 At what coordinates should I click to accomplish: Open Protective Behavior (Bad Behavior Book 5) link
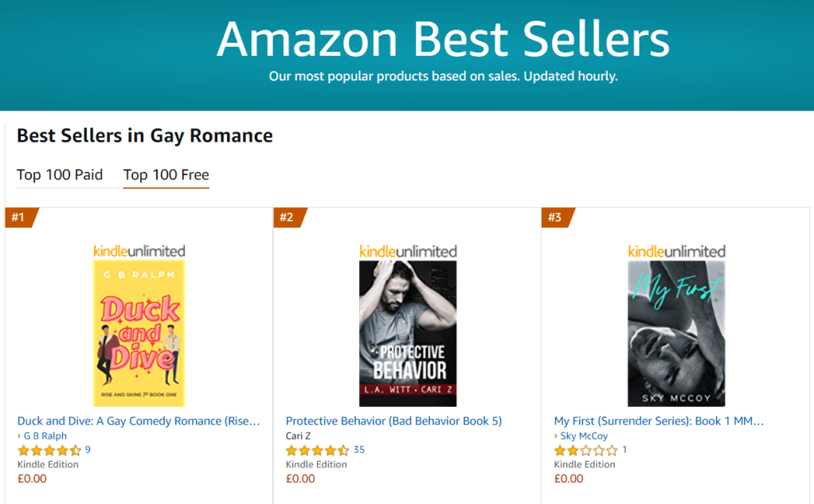point(393,420)
